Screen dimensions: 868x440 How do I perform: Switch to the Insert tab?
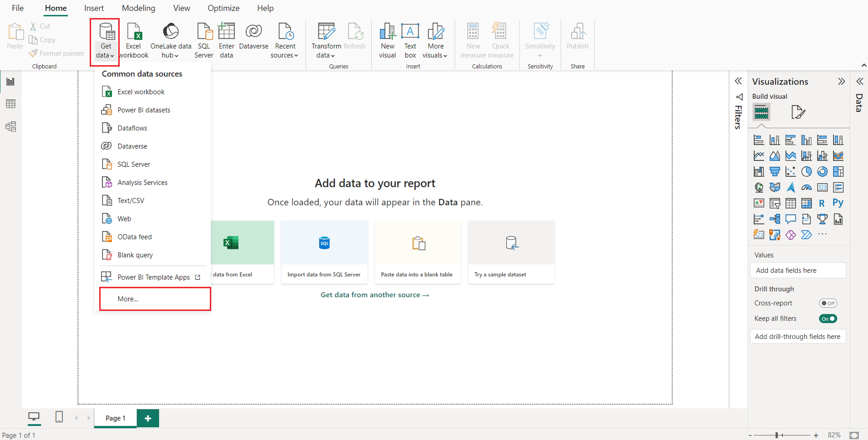(x=94, y=8)
